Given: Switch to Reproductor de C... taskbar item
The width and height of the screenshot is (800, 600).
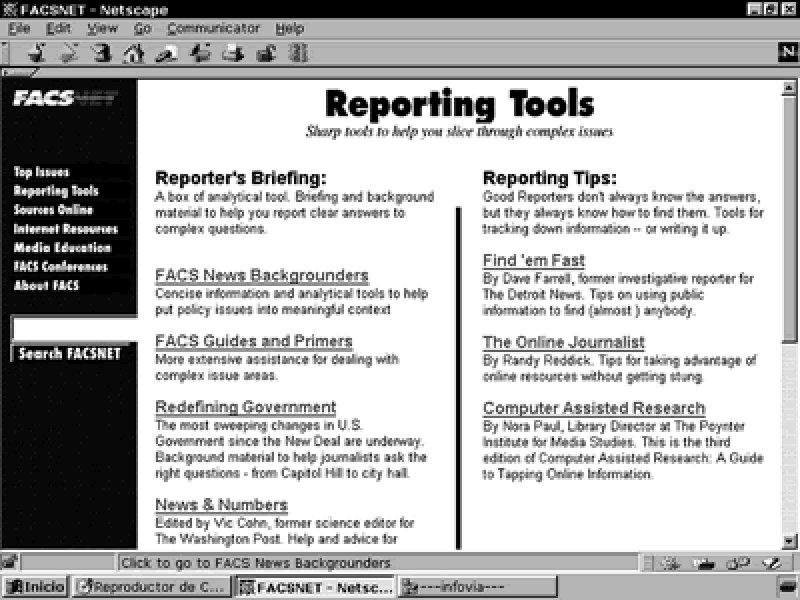Looking at the screenshot, I should point(151,587).
